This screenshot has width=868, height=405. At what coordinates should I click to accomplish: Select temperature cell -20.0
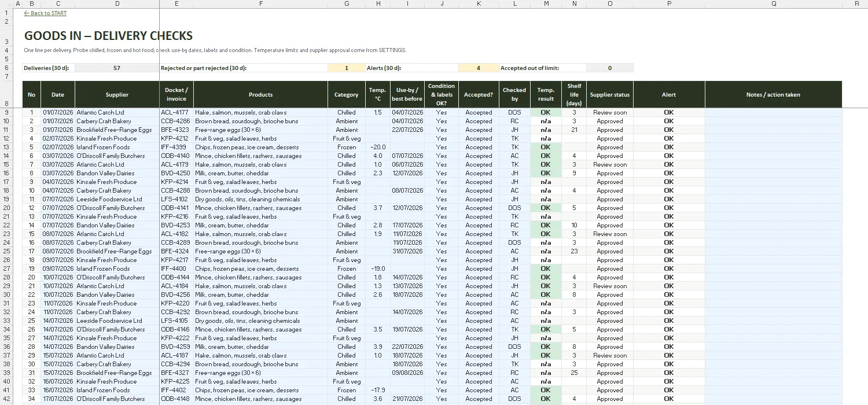[378, 147]
